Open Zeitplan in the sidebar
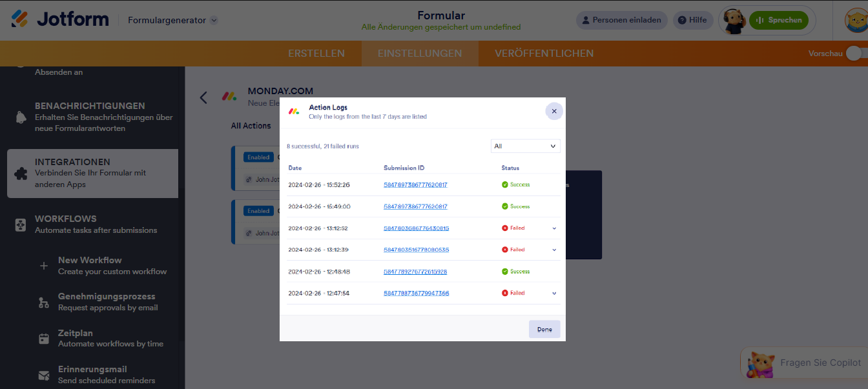 tap(110, 338)
